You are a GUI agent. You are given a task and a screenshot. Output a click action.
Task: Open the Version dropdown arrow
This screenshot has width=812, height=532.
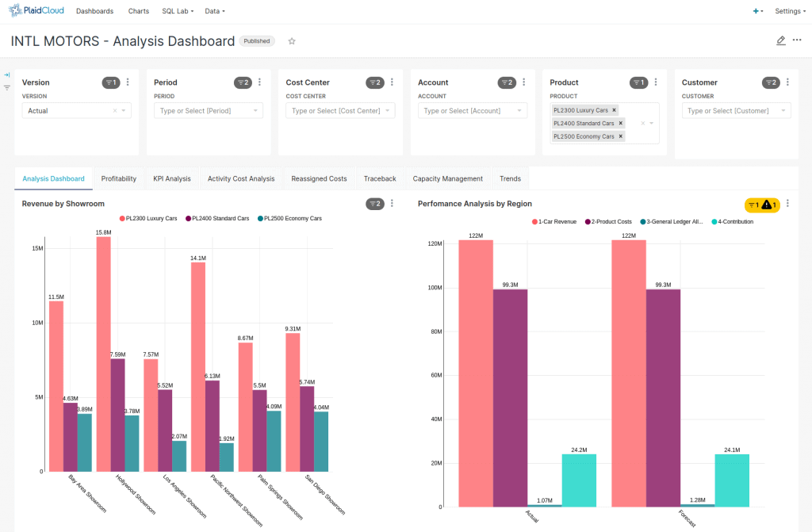[x=124, y=110]
